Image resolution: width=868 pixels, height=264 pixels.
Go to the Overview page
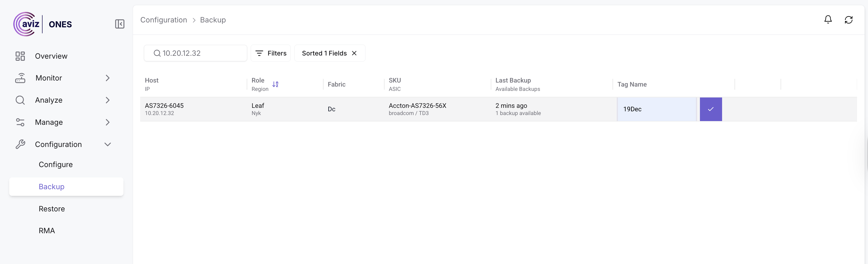pos(51,56)
